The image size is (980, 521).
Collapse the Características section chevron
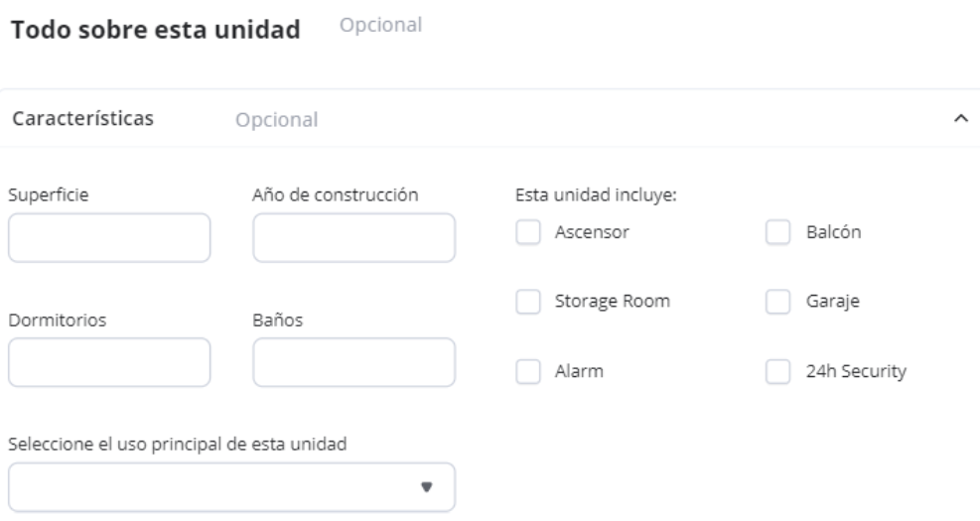coord(959,119)
